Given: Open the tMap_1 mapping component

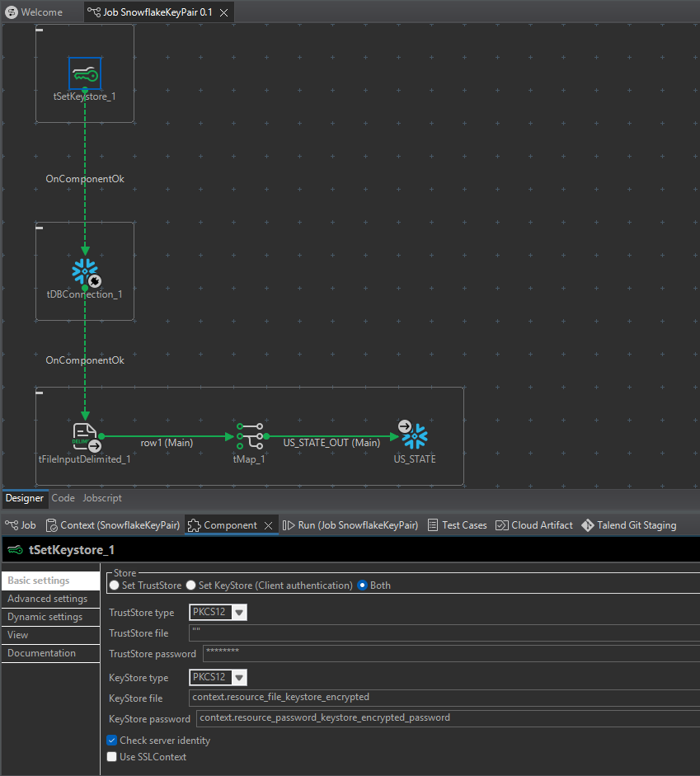Looking at the screenshot, I should [249, 435].
